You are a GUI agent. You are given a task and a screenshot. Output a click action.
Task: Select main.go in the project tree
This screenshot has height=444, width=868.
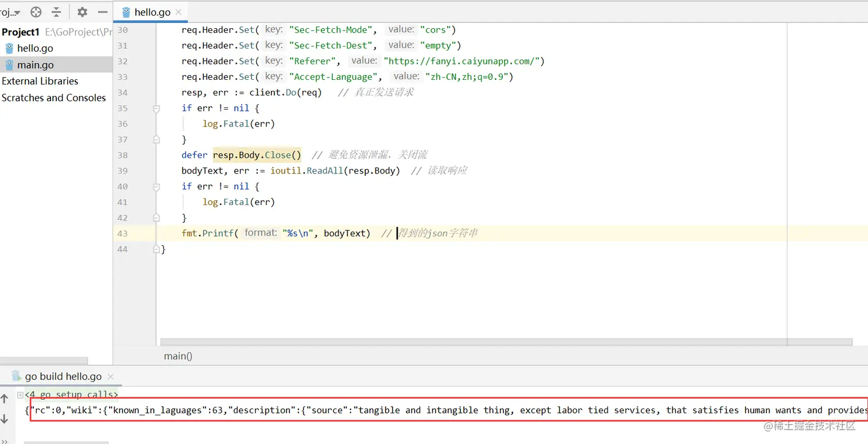(x=36, y=65)
